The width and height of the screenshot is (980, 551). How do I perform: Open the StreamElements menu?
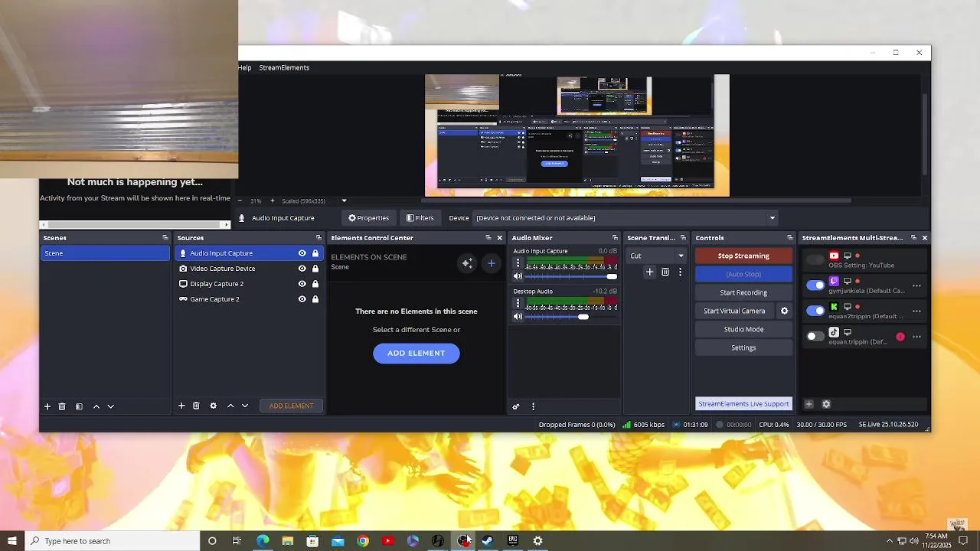(284, 68)
